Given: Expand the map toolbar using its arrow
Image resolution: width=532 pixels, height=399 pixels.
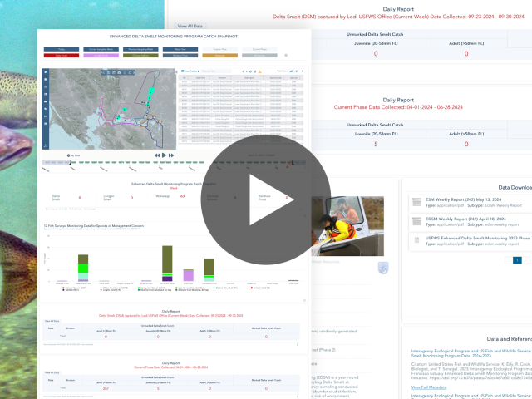Looking at the screenshot, I should [x=134, y=72].
